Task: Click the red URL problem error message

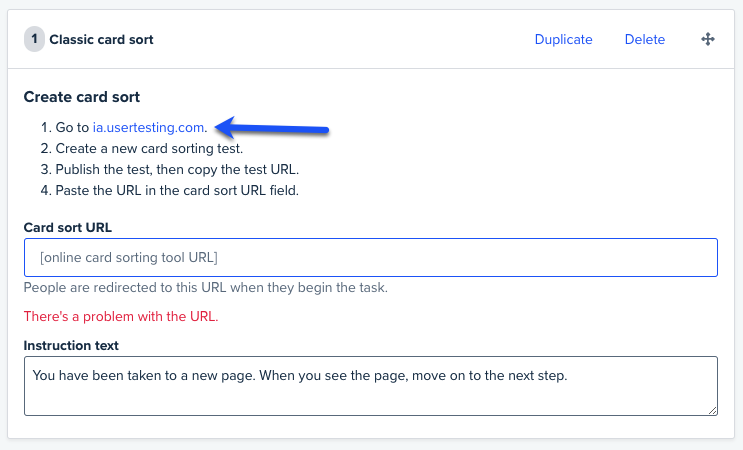Action: [121, 316]
